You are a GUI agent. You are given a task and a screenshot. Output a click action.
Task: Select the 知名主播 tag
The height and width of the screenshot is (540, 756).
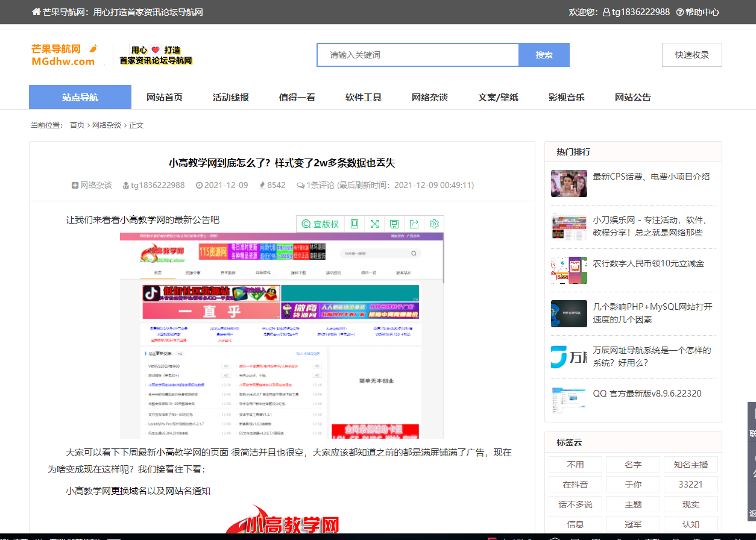691,465
